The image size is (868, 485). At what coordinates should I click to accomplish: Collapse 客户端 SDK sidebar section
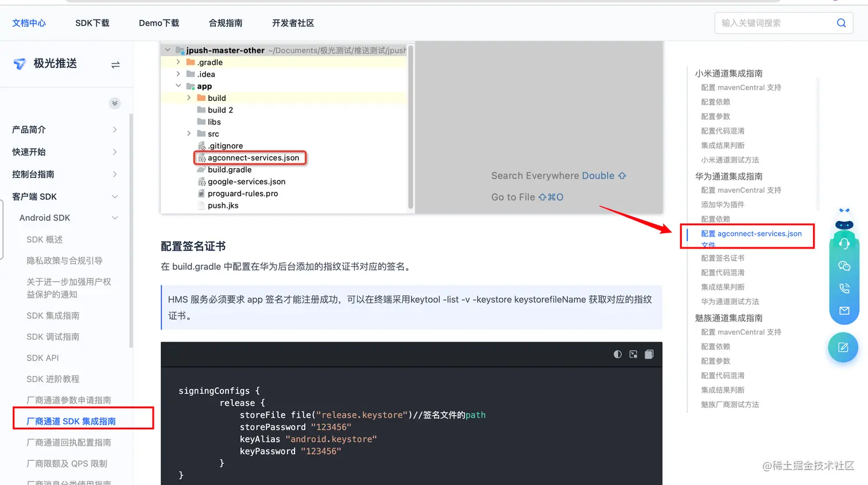coord(65,197)
